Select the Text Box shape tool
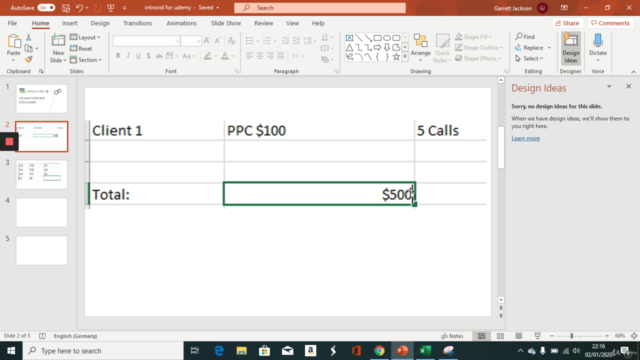Image resolution: width=640 pixels, height=360 pixels. 349,38
